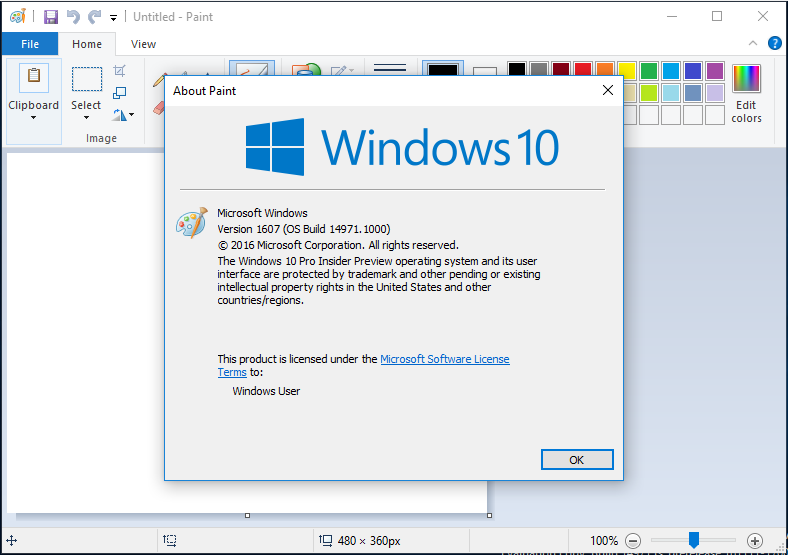This screenshot has height=555, width=788.
Task: Pick the black swatch in the palette
Action: coord(517,70)
